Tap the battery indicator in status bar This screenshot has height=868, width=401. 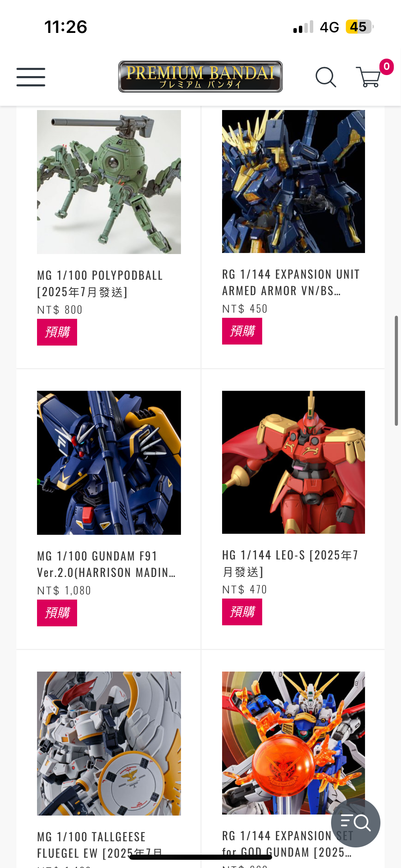click(359, 27)
